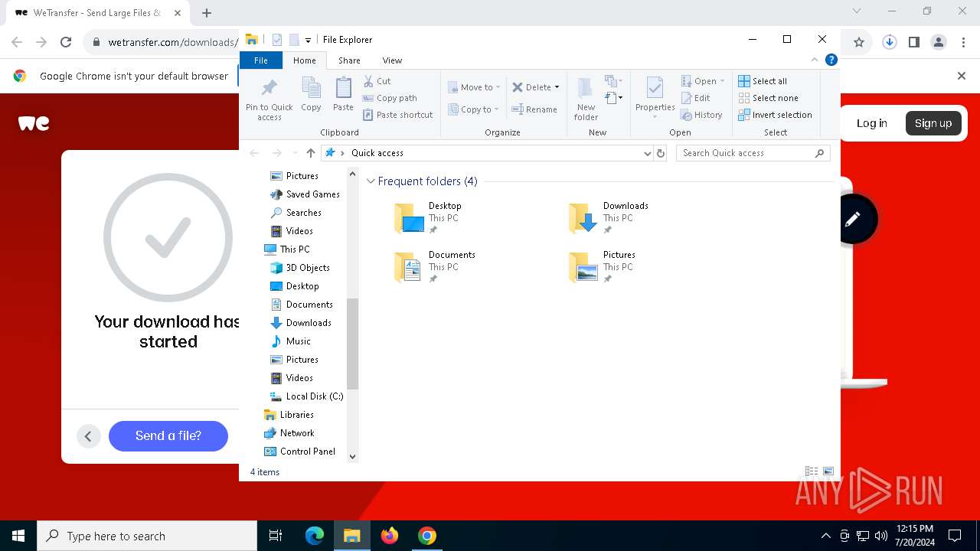Click the Search Quick access field
Screen dimensions: 980x551
tap(753, 153)
